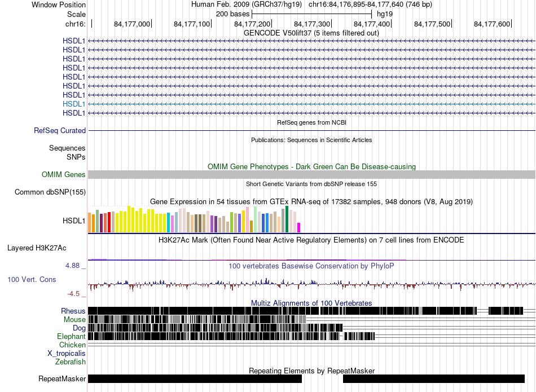Click the light-blue HSDL1 transcript line
Viewport: 536px width, 392px height.
[311, 104]
